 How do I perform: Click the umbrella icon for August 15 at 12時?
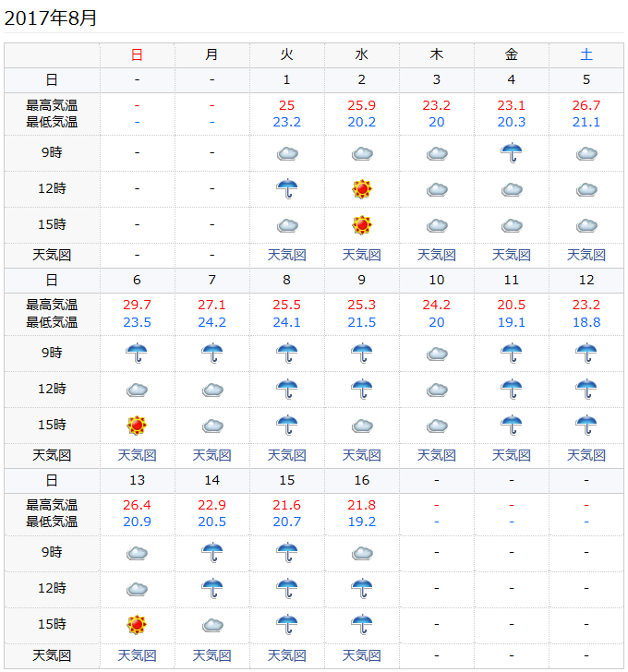(x=287, y=588)
